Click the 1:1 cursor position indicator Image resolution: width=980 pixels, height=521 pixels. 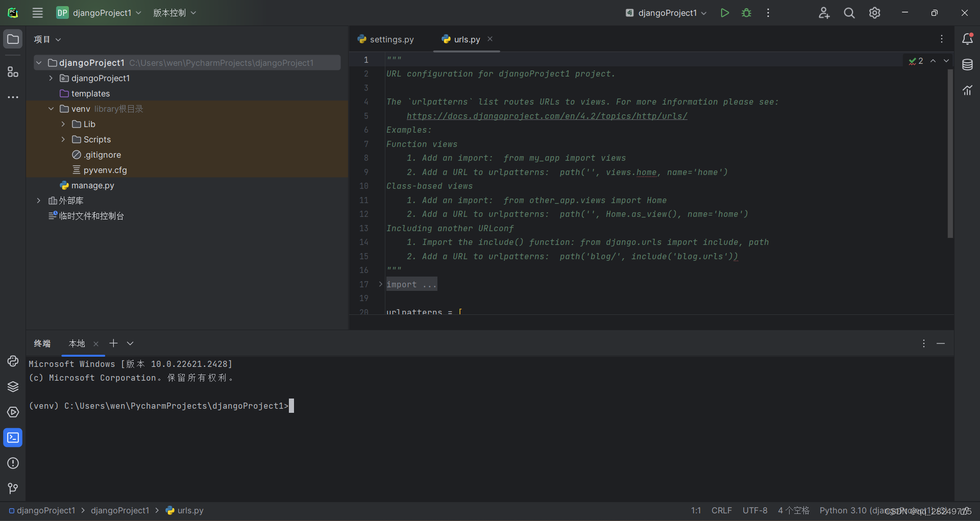coord(696,510)
